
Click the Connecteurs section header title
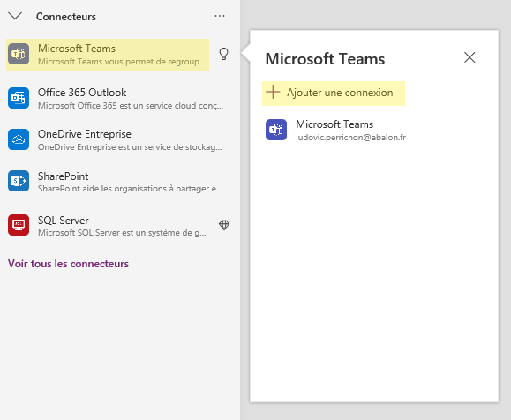pos(66,17)
